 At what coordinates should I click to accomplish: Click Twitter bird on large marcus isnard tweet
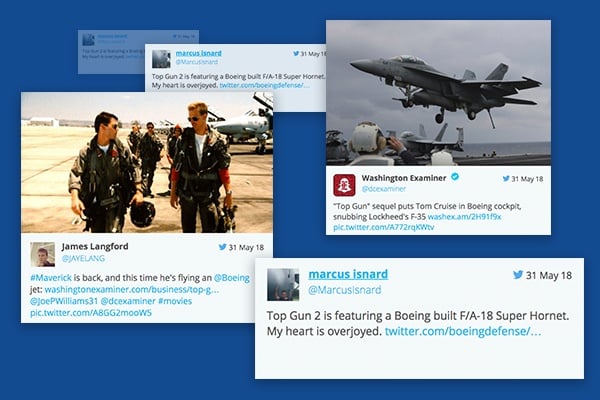(518, 275)
